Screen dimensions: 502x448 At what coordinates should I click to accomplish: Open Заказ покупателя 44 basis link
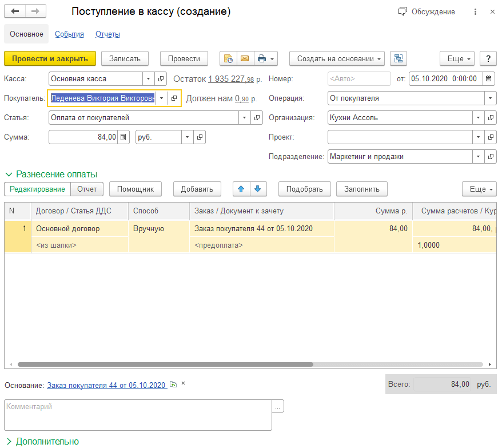point(106,385)
